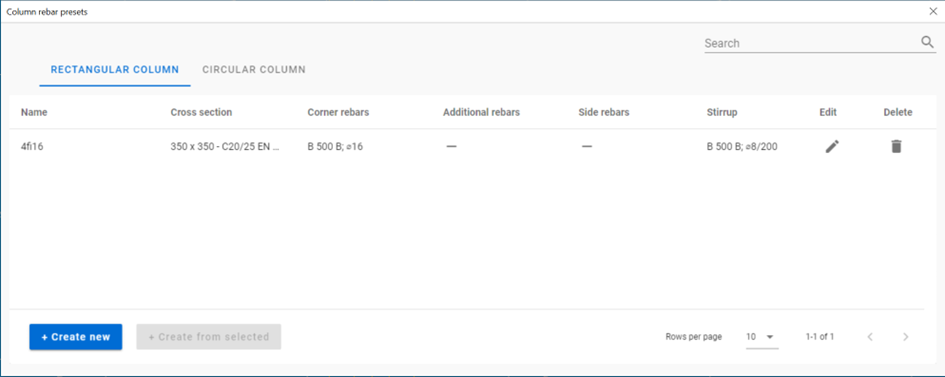
Task: Click the Additional rebars column header
Action: pyautogui.click(x=482, y=112)
